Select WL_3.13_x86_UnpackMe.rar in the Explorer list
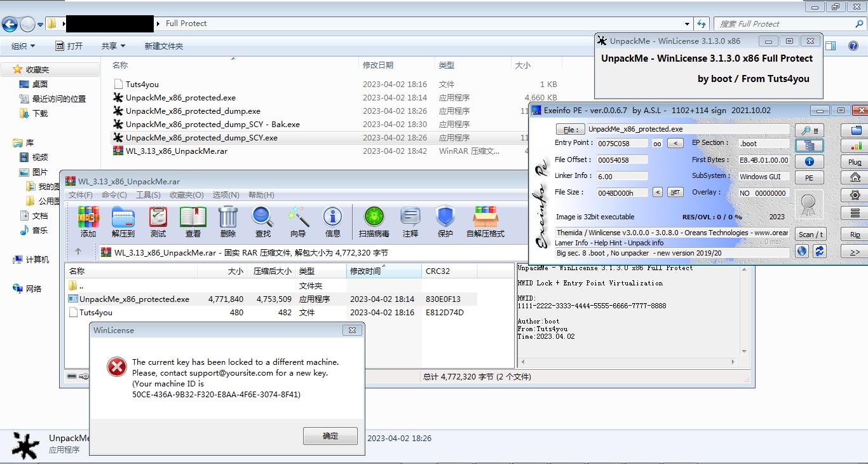The height and width of the screenshot is (464, 868). coord(177,151)
